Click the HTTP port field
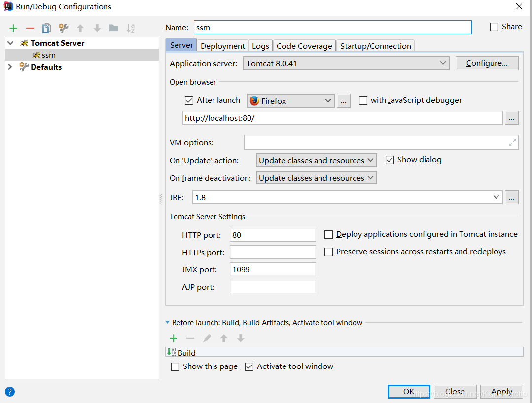532x403 pixels. coord(273,235)
